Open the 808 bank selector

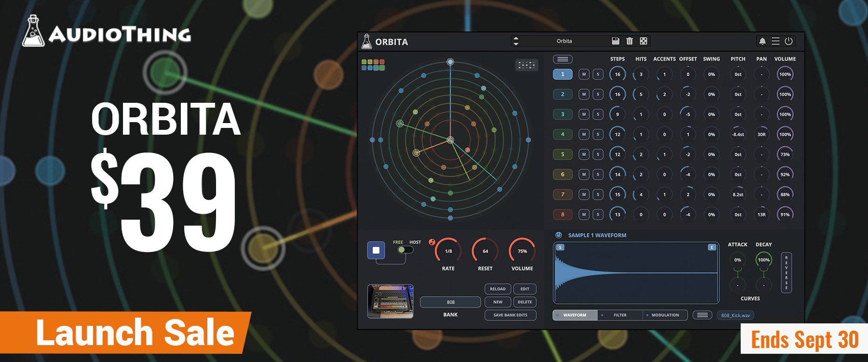[450, 302]
